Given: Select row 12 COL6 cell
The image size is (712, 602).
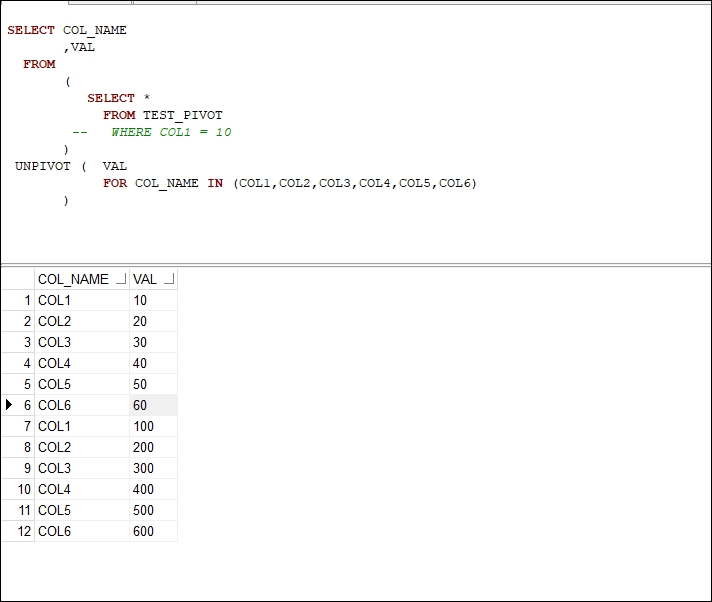Looking at the screenshot, I should 82,531.
